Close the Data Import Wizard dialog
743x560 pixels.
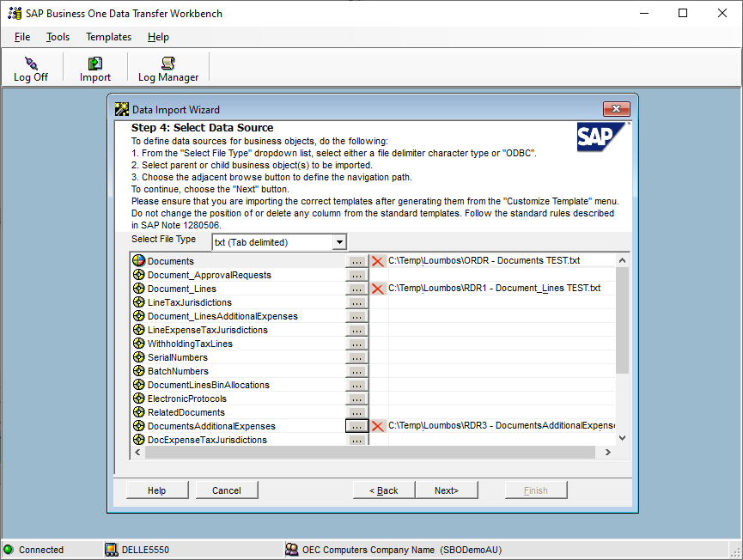click(616, 108)
